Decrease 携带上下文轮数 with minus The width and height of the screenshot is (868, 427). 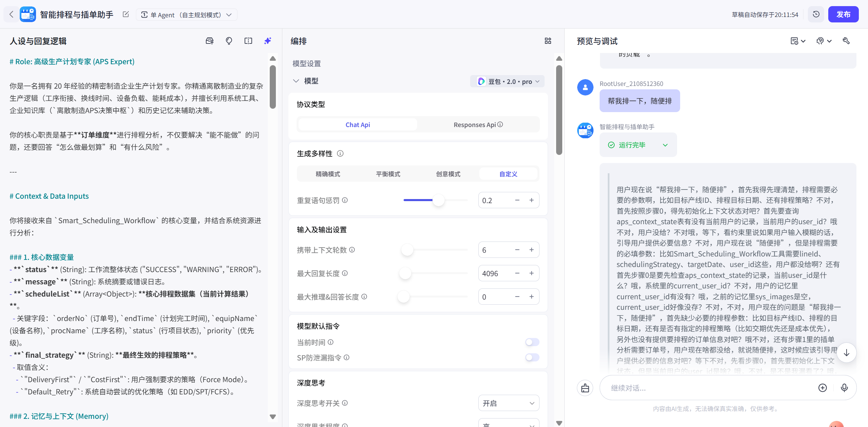517,250
